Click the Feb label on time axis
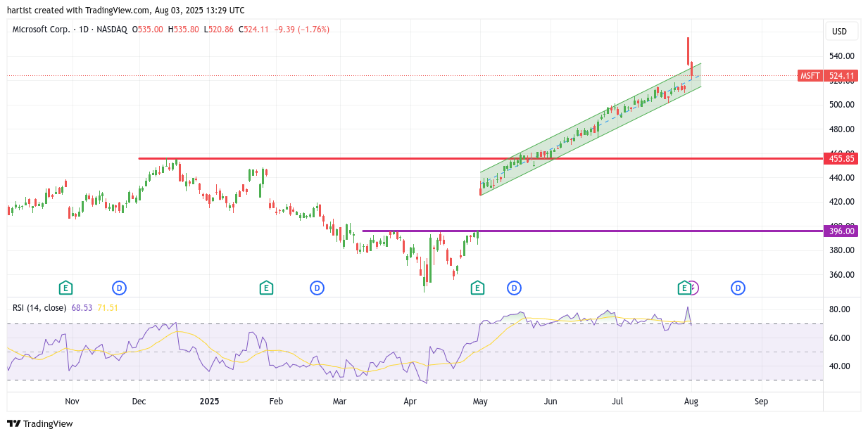This screenshot has height=436, width=868. click(x=276, y=402)
